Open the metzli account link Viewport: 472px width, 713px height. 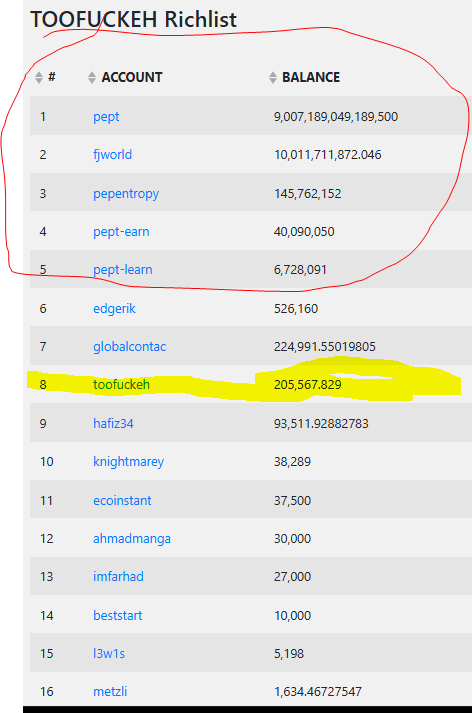click(x=110, y=692)
